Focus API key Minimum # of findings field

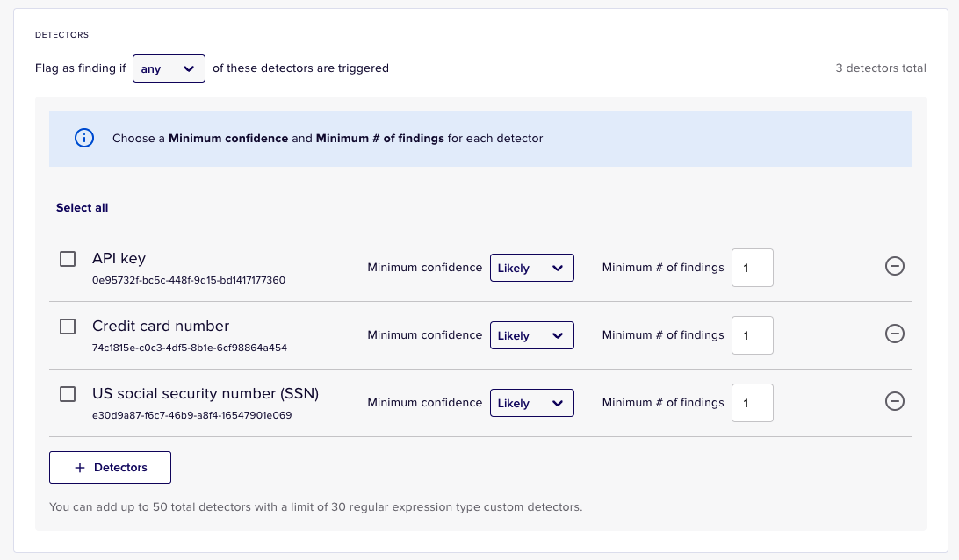pyautogui.click(x=752, y=268)
